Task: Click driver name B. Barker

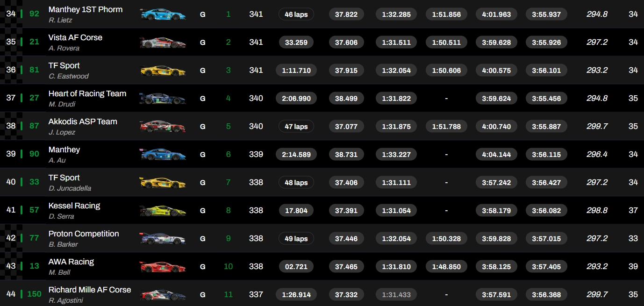Action: (64, 244)
